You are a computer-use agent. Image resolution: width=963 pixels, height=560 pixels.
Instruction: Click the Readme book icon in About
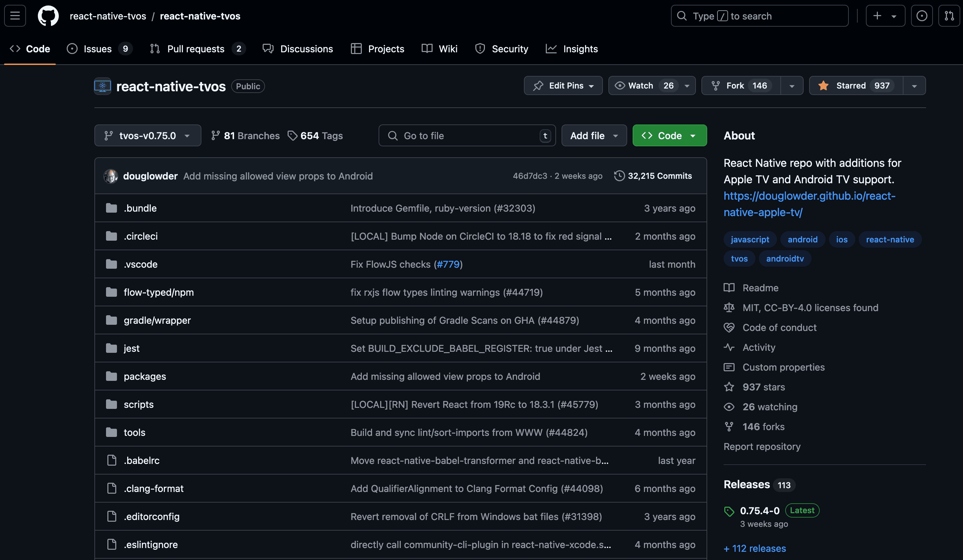729,287
